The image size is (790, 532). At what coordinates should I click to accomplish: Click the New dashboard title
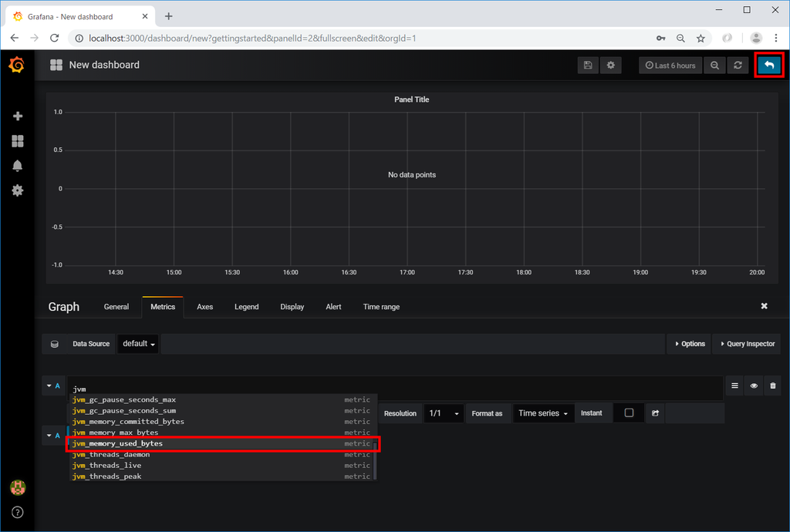[104, 65]
